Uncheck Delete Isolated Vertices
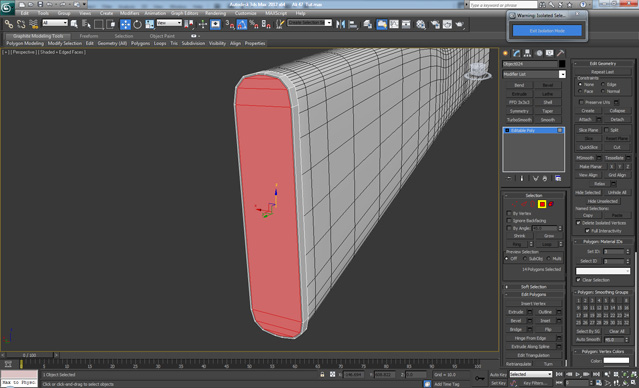 (x=578, y=223)
